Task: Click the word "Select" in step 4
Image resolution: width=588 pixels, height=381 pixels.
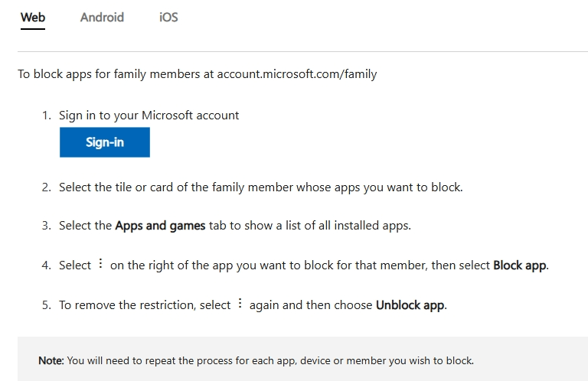Action: pyautogui.click(x=75, y=265)
